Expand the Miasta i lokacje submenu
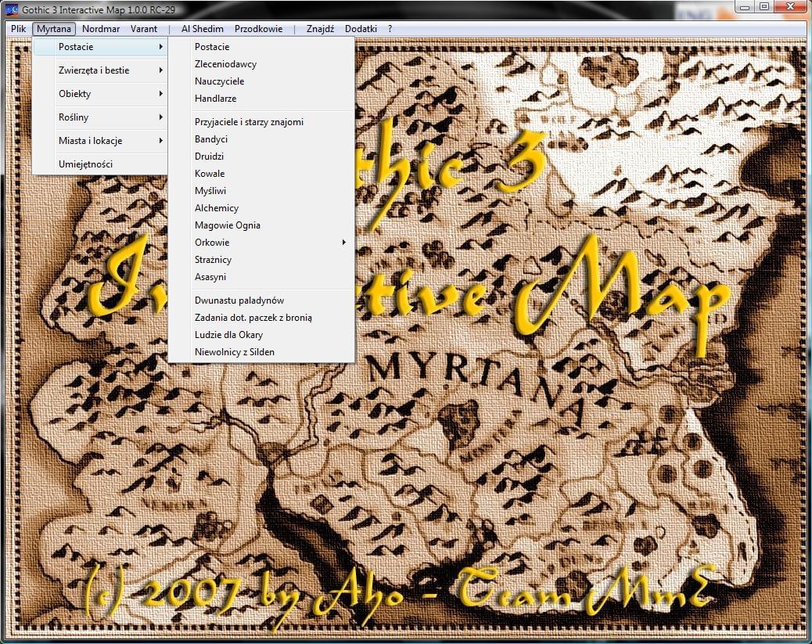Screen dimensions: 812x644 tap(100, 140)
